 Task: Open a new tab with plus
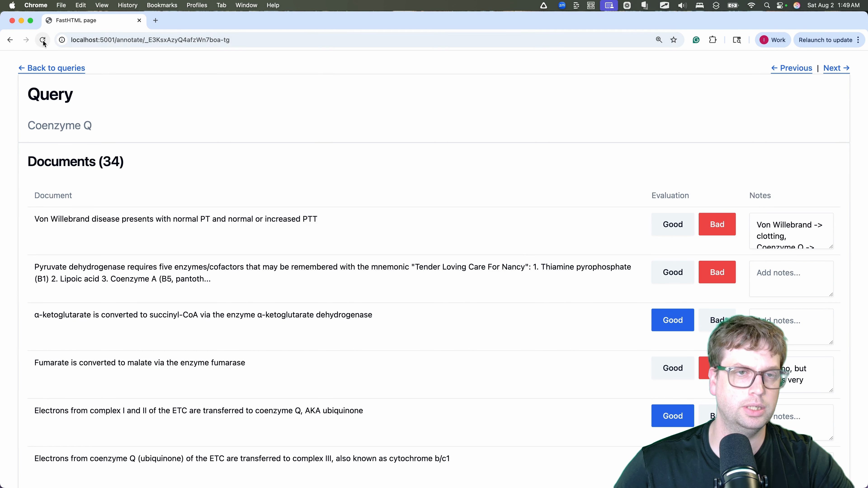click(x=155, y=20)
